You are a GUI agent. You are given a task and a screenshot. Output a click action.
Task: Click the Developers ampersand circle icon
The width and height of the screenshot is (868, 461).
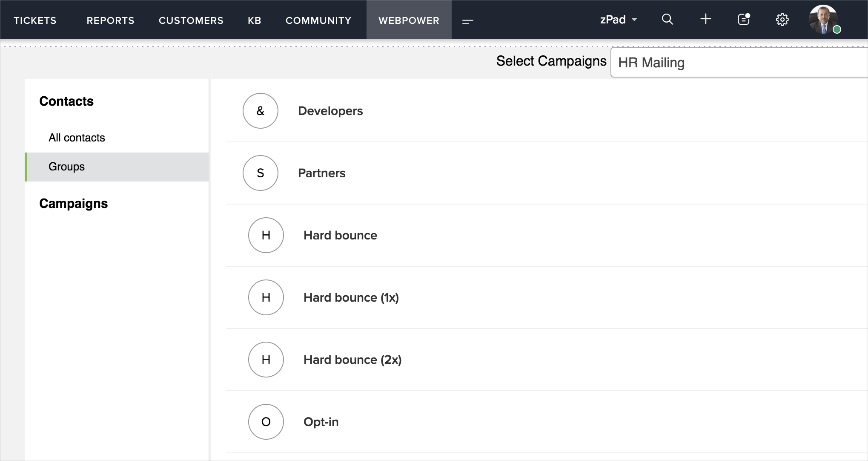260,111
